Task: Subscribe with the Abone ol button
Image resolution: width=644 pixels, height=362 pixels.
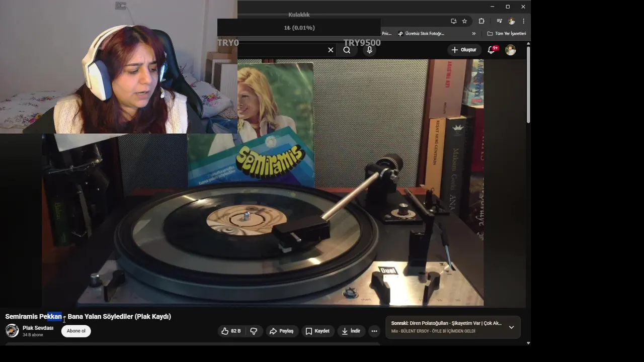Action: [76, 331]
